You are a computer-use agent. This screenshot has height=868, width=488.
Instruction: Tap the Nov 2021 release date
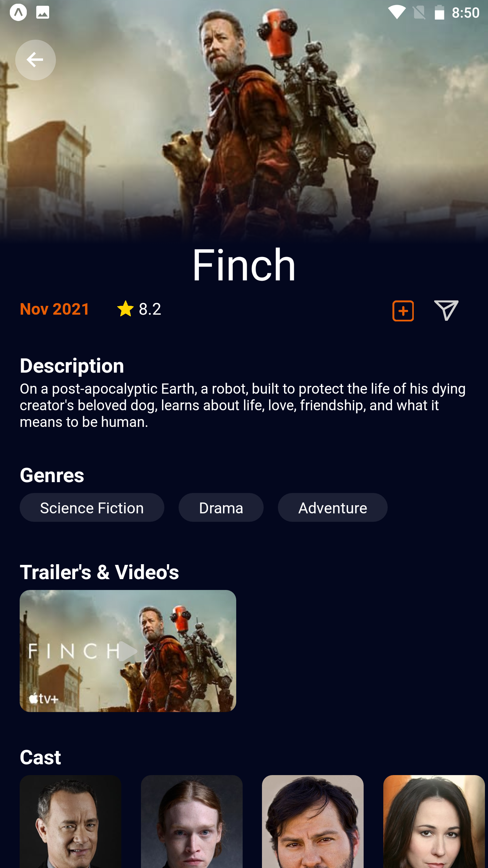pos(55,309)
